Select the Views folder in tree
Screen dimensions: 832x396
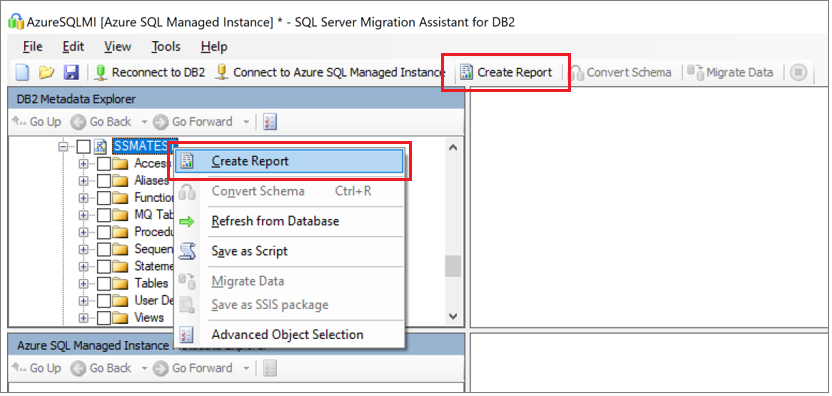149,317
